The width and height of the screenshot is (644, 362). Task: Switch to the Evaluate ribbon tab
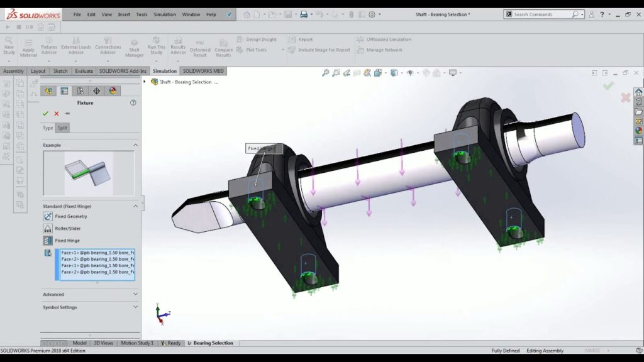(84, 71)
